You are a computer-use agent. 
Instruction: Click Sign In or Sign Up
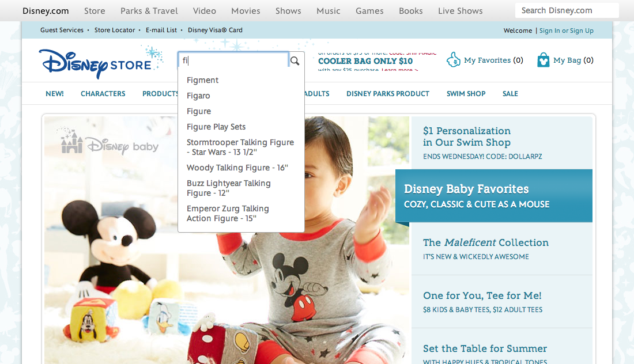(x=567, y=31)
